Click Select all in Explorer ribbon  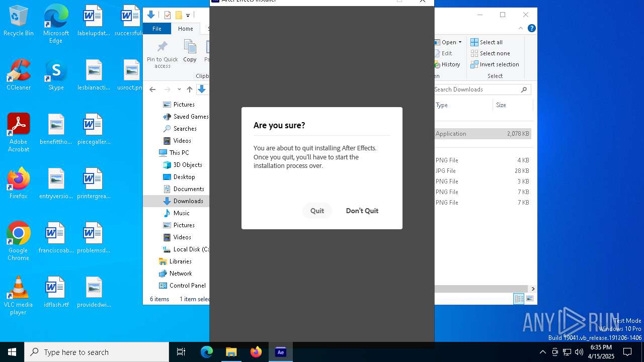[487, 42]
